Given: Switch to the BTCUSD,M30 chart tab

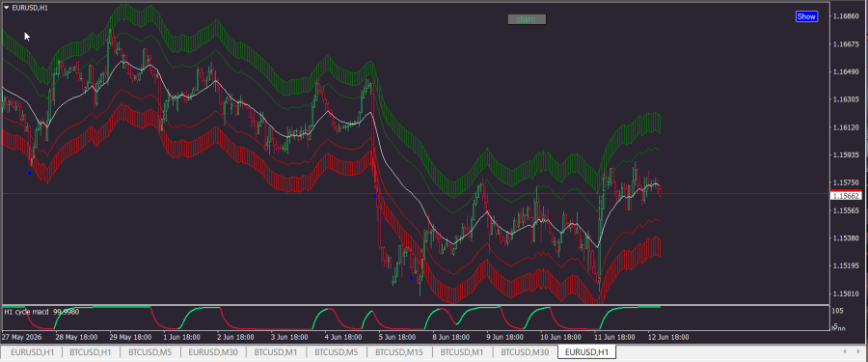Looking at the screenshot, I should (526, 352).
